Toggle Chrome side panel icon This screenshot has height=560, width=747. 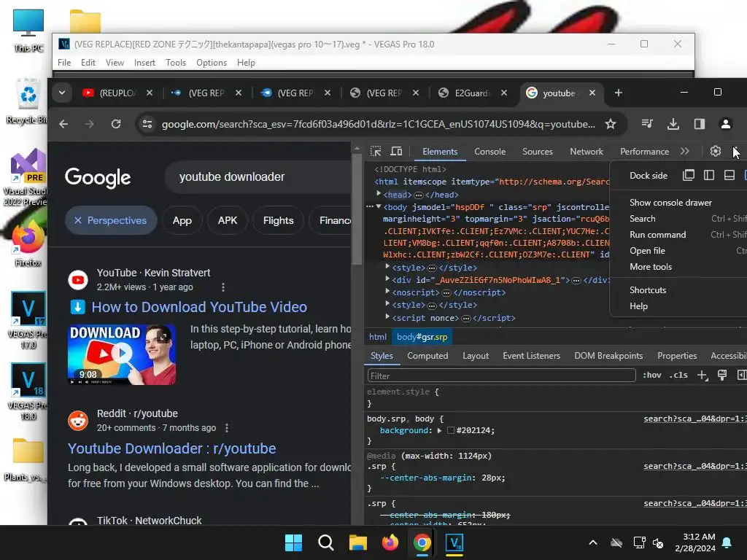[700, 124]
